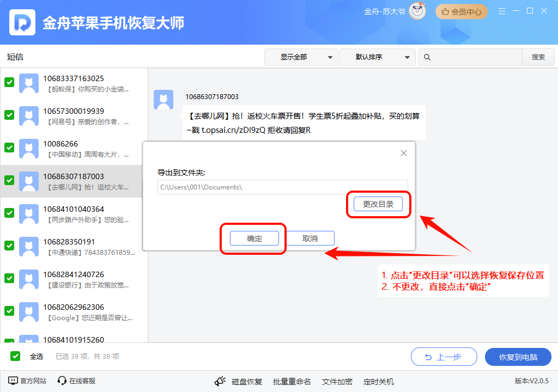The width and height of the screenshot is (558, 392).
Task: Expand the 显示全部 filter dropdown
Action: (301, 57)
